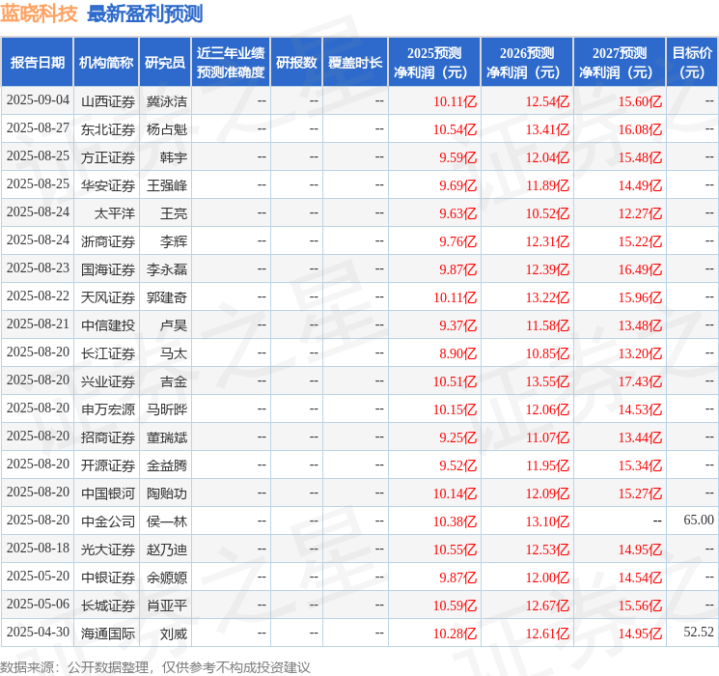The width and height of the screenshot is (719, 676).
Task: Click the 最新盈利预测 heading
Action: [x=145, y=14]
